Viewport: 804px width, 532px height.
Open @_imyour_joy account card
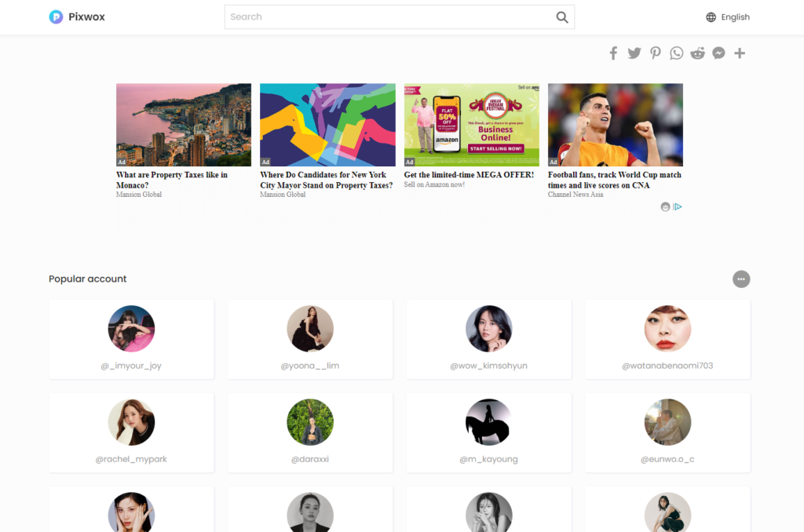pos(131,339)
